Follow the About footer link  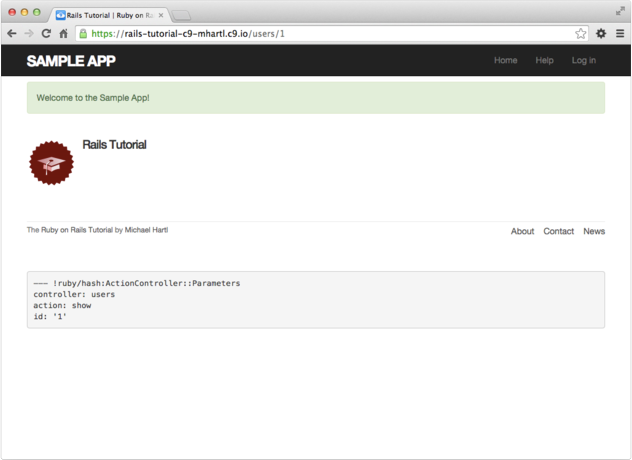[x=522, y=231]
